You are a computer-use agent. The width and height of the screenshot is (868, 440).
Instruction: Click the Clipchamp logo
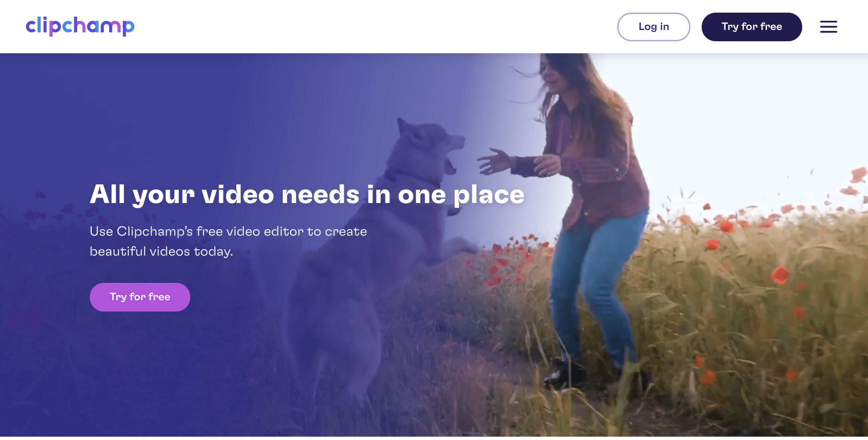(x=80, y=26)
